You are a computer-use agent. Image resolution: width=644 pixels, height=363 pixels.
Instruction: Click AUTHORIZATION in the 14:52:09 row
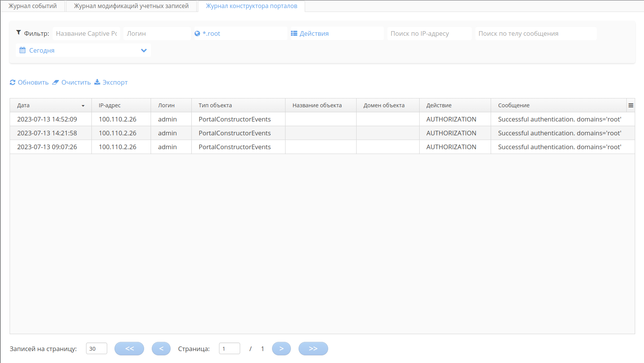point(451,119)
